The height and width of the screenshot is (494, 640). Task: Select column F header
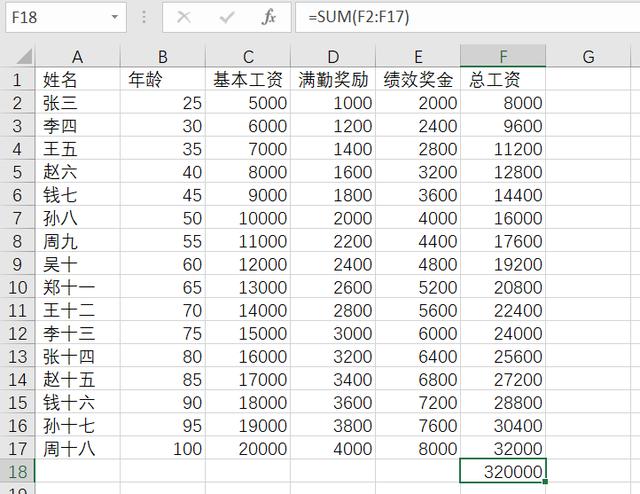503,57
